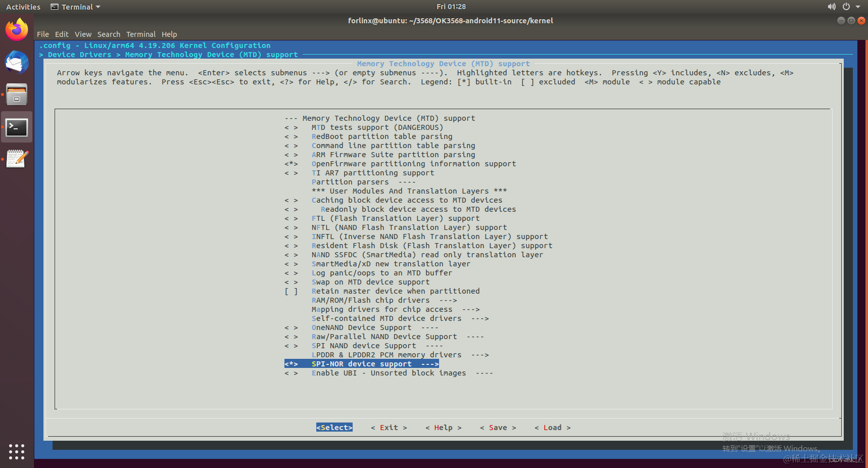Click the Exit button

389,428
